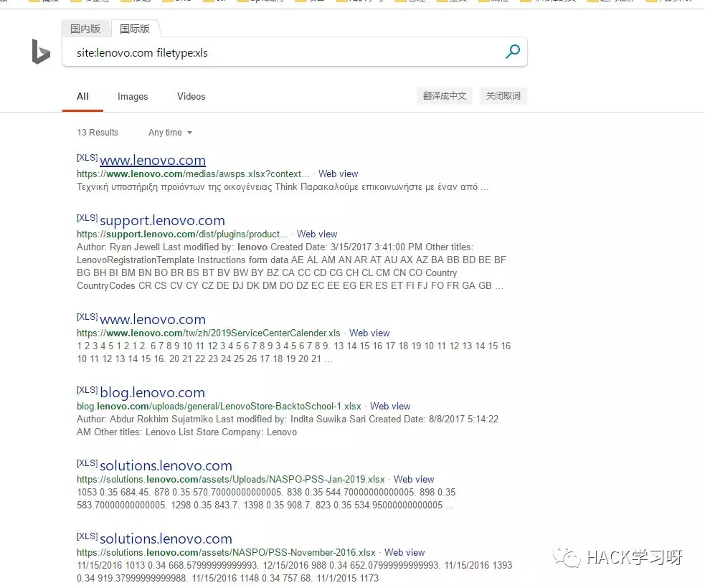The height and width of the screenshot is (588, 705).
Task: Click the awsps.xlsx green URL
Action: click(x=193, y=174)
